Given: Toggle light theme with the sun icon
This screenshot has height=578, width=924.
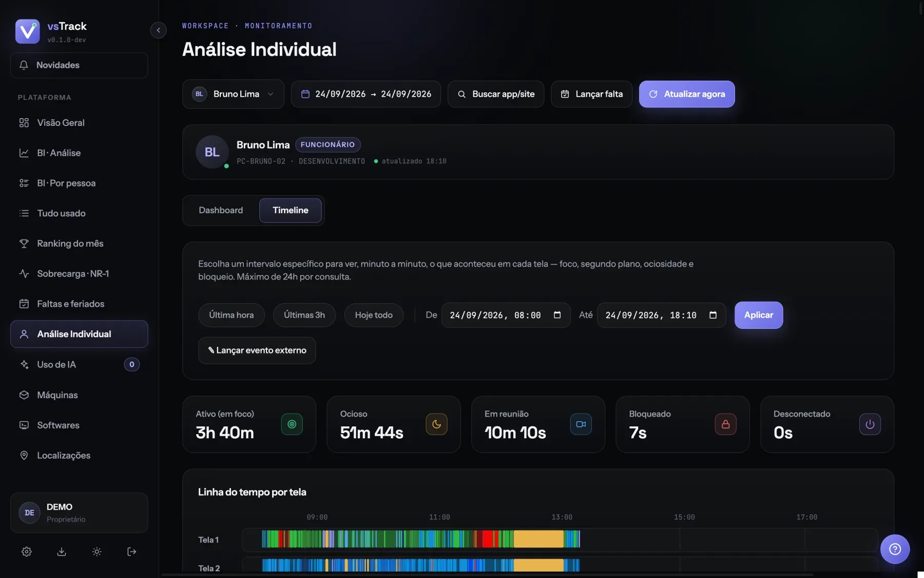Looking at the screenshot, I should point(97,551).
